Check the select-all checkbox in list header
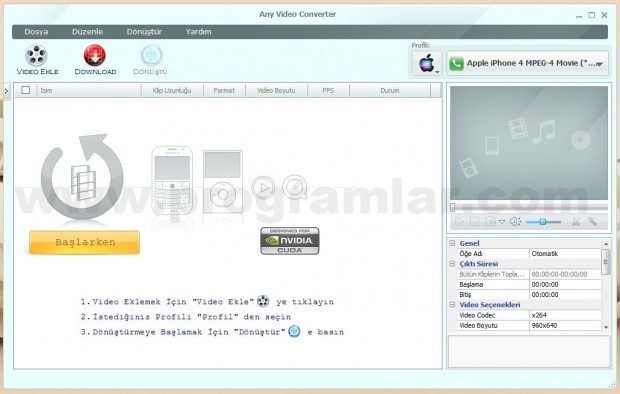Screen dimensions: 620x394 26,90
